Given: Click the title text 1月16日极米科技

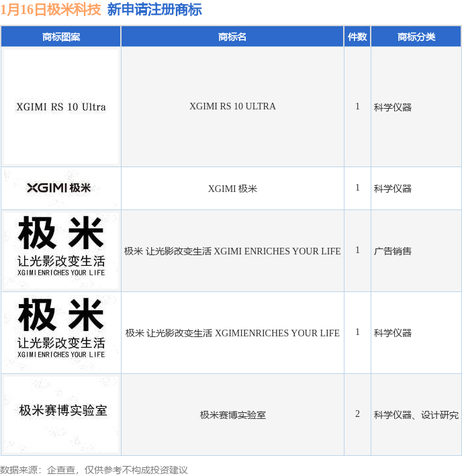Looking at the screenshot, I should tap(50, 9).
